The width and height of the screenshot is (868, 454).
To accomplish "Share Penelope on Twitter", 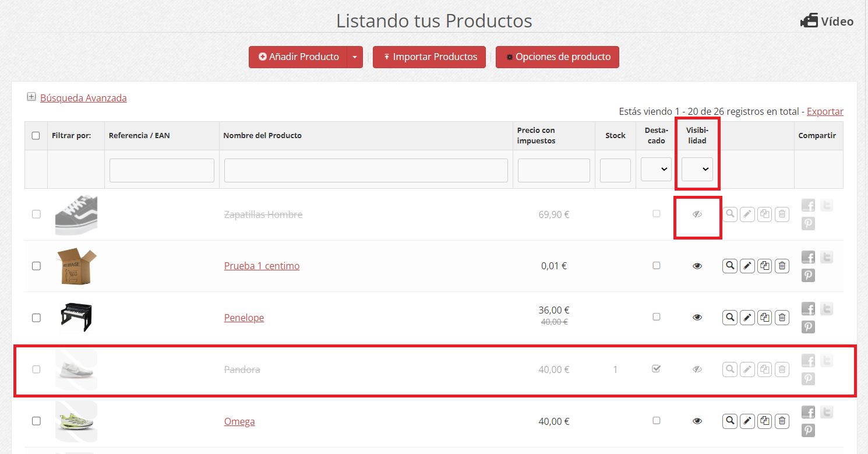I will click(826, 308).
